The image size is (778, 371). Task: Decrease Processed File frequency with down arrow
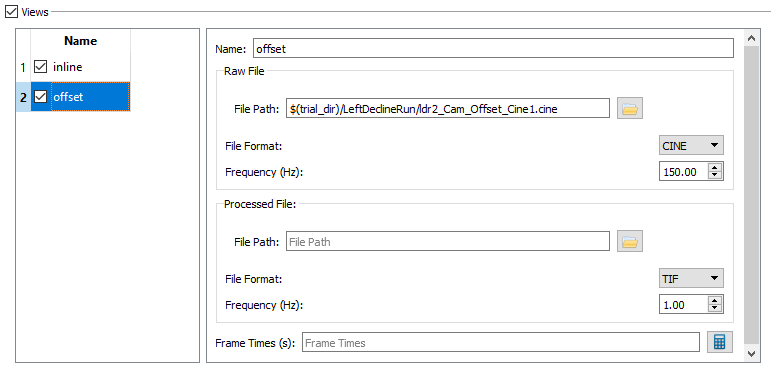click(714, 309)
